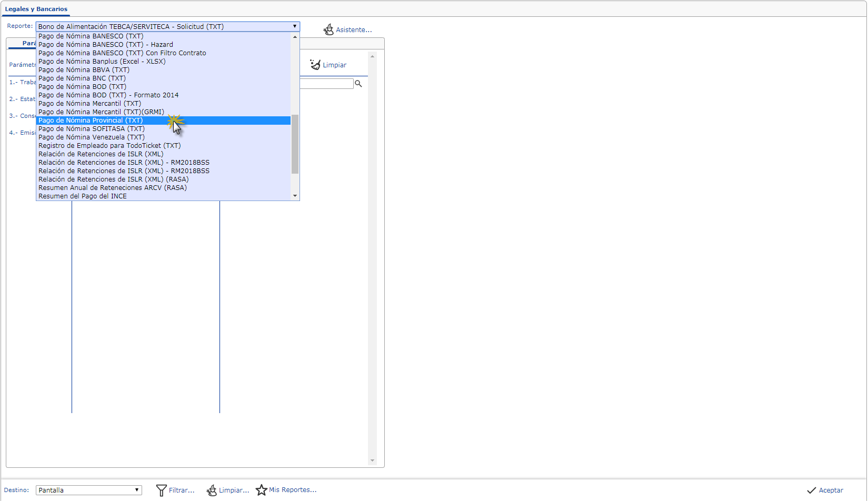Viewport: 868px width, 501px height.
Task: Open the Destino dropdown showing Pantalla
Action: [89, 490]
